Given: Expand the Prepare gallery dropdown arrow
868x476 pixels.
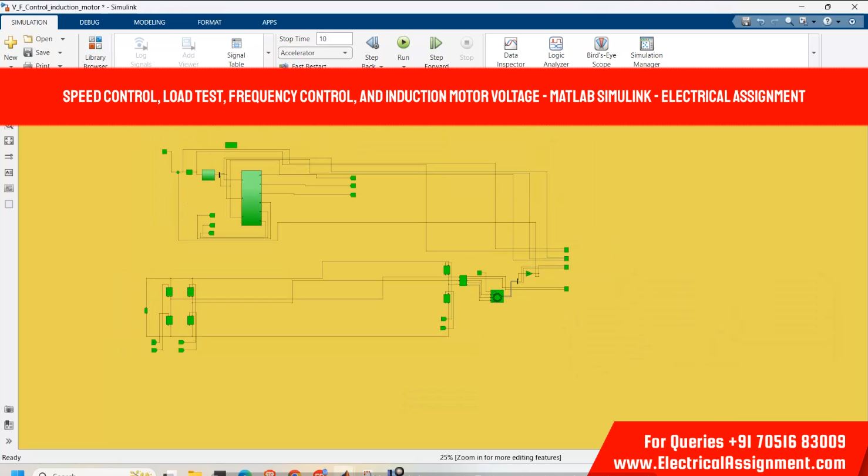Looking at the screenshot, I should click(x=268, y=52).
